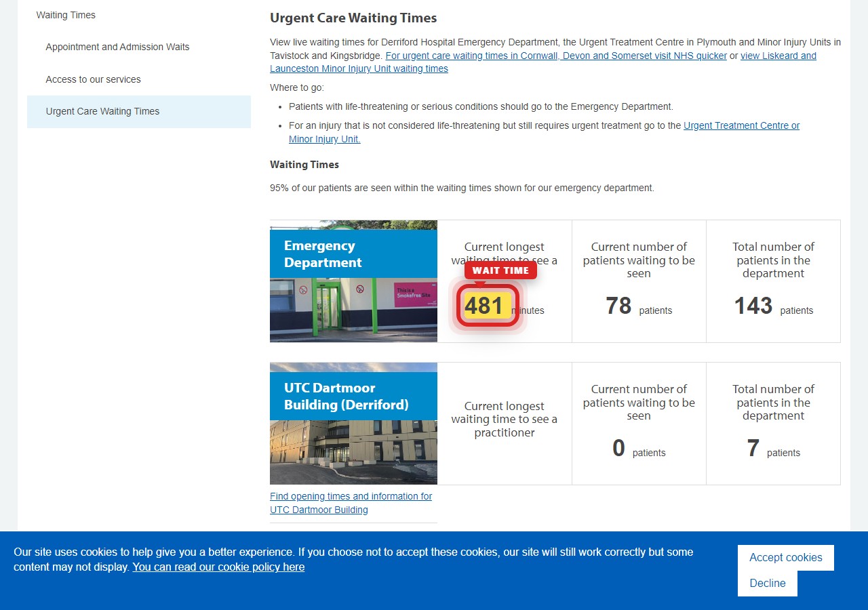Open Waiting Times sidebar item

point(66,15)
